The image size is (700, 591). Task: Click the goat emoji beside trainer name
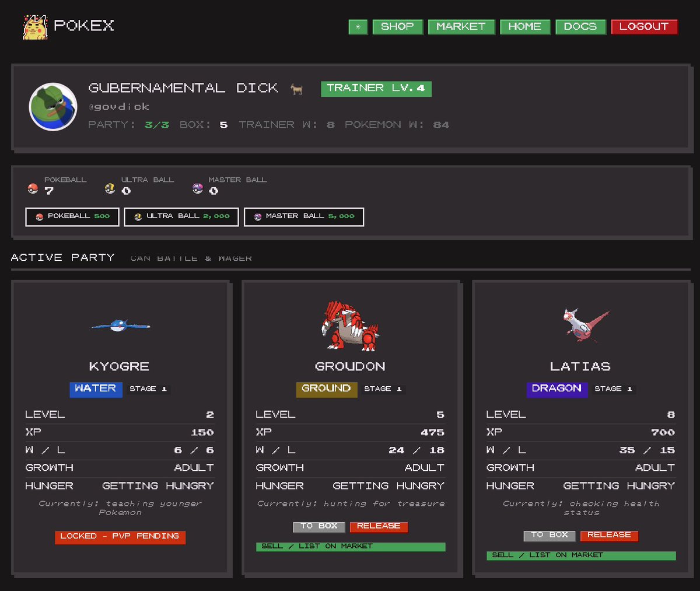point(297,89)
